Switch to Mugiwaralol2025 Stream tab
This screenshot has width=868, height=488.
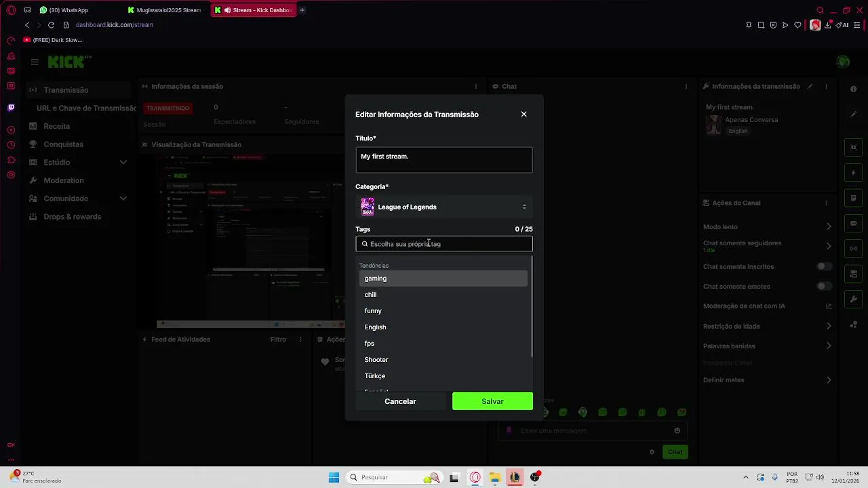point(165,10)
